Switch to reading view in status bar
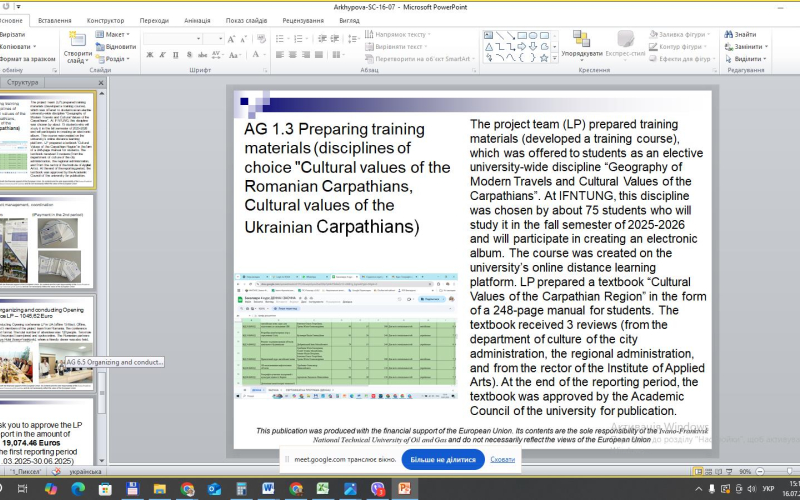 (x=719, y=471)
